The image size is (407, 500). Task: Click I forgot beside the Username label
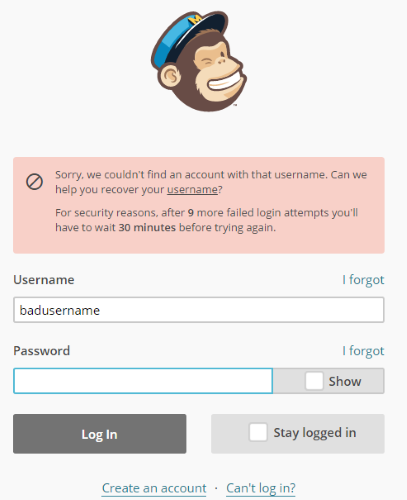(x=363, y=280)
